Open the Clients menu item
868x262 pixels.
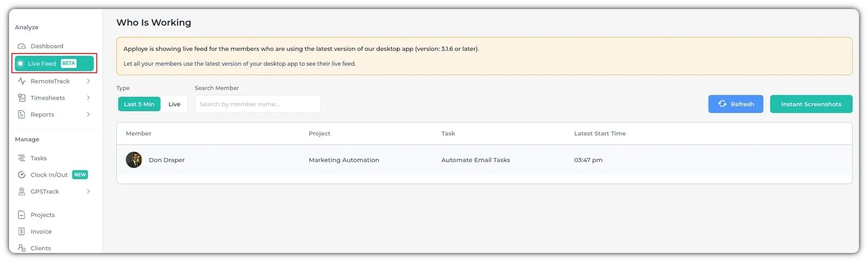coord(40,248)
